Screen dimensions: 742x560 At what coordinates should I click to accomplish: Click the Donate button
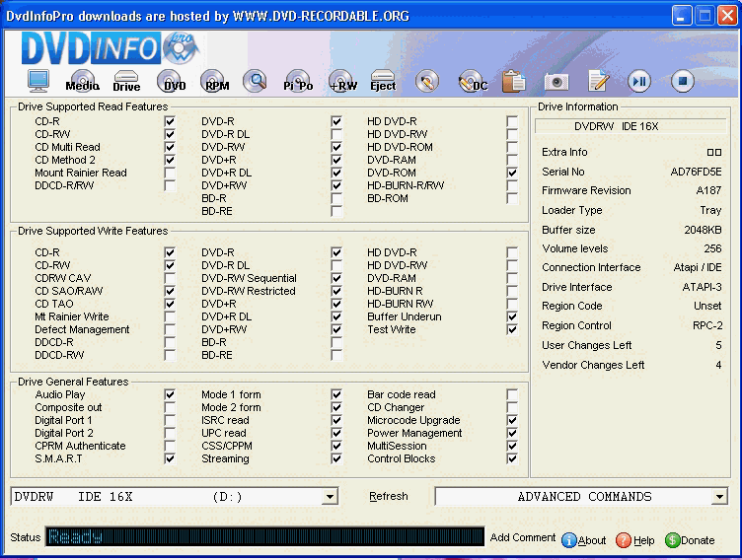(x=690, y=540)
